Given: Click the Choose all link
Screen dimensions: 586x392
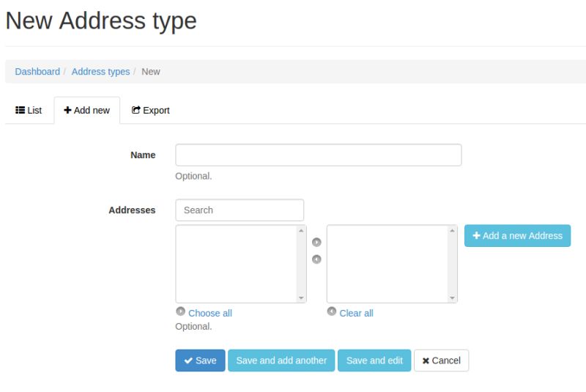Looking at the screenshot, I should (210, 313).
